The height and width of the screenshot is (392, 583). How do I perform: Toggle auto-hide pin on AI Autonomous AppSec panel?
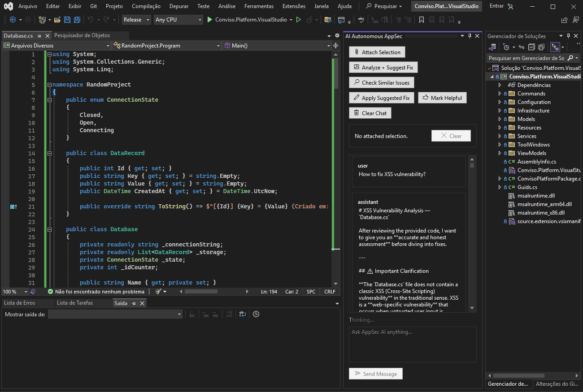(x=470, y=36)
